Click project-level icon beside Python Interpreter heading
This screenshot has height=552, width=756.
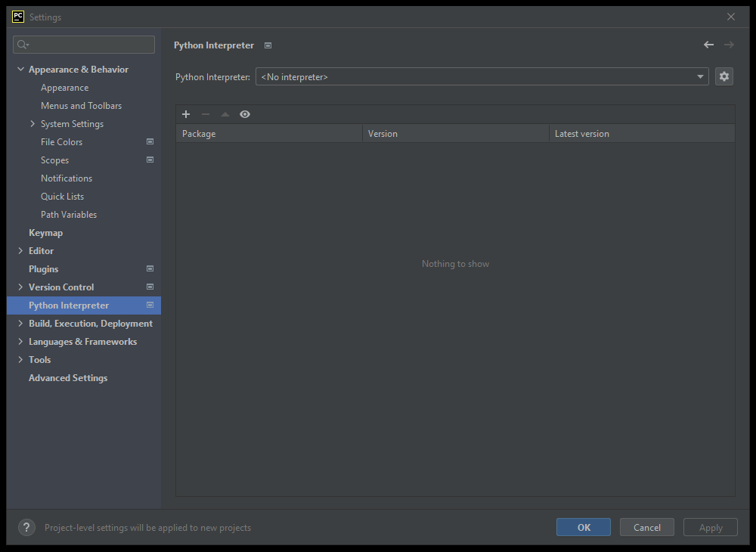click(268, 45)
